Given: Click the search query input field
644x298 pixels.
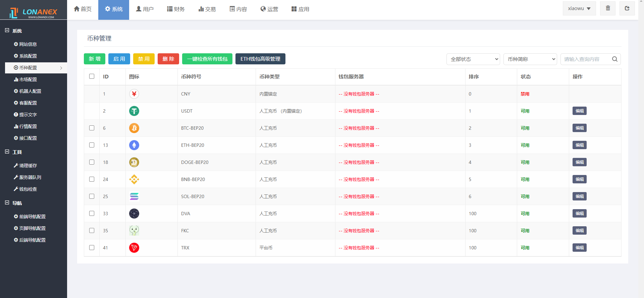Looking at the screenshot, I should click(x=585, y=59).
